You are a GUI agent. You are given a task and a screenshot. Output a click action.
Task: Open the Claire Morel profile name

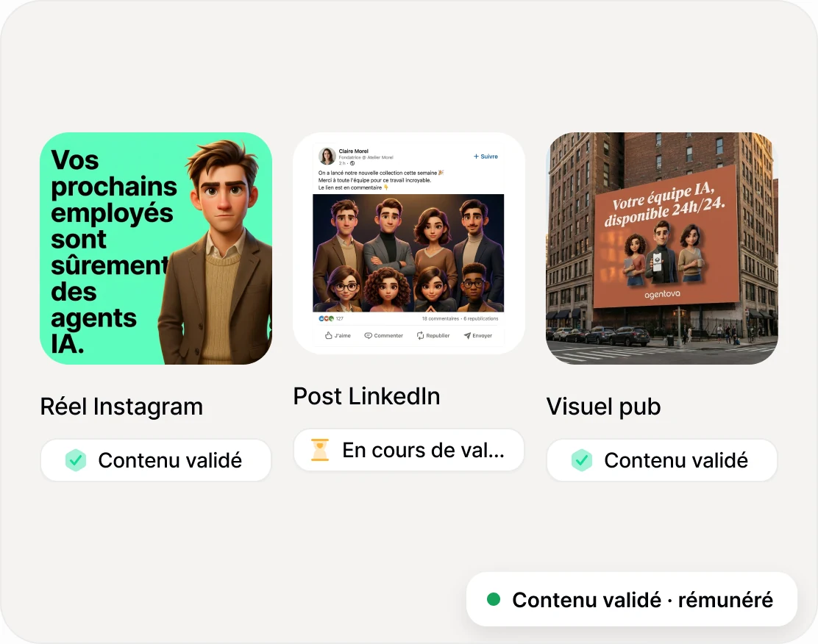pyautogui.click(x=354, y=151)
